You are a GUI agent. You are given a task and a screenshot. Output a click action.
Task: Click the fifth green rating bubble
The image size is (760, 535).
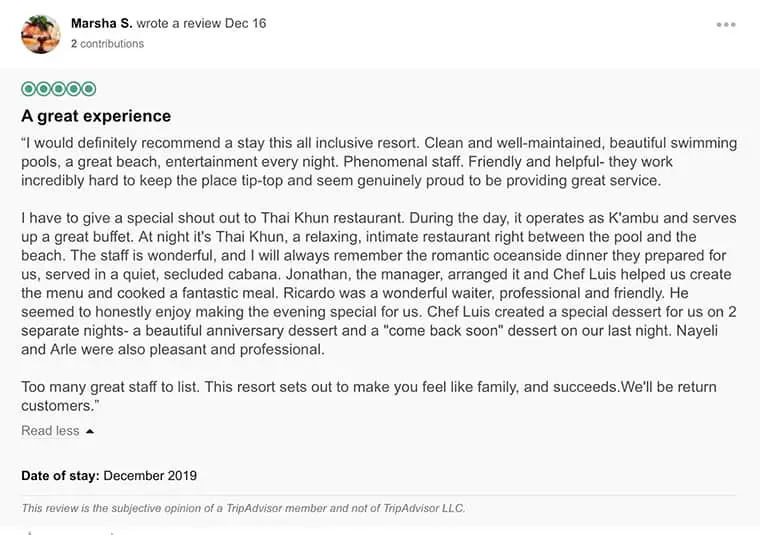(x=88, y=89)
